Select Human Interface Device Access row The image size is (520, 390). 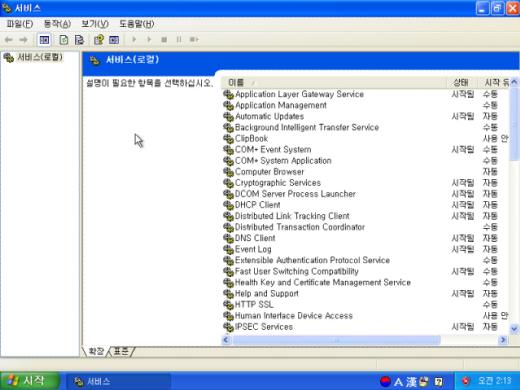(365, 315)
